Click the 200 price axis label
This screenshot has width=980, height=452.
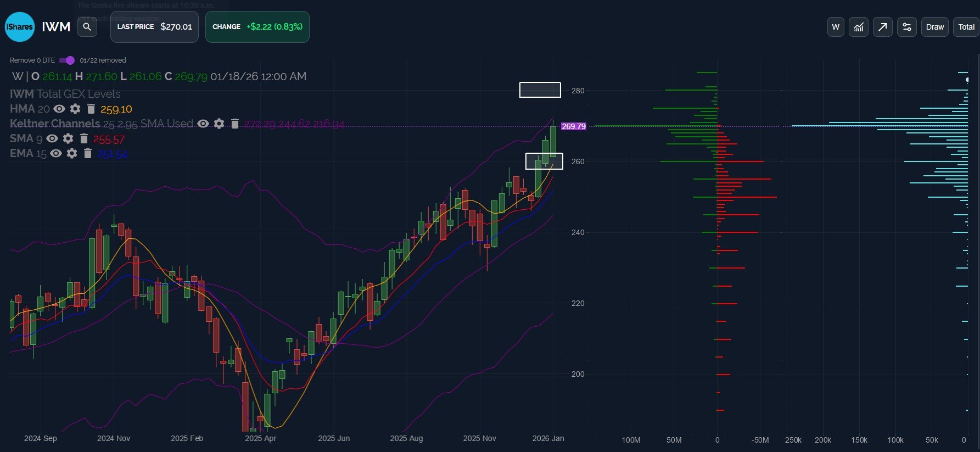coord(578,374)
